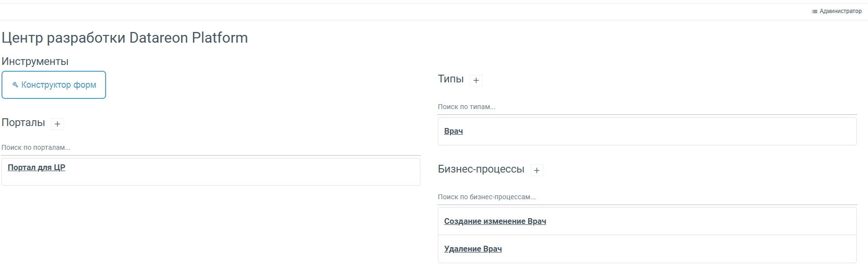The image size is (868, 270).
Task: Click the Инструменты section heading
Action: click(35, 62)
